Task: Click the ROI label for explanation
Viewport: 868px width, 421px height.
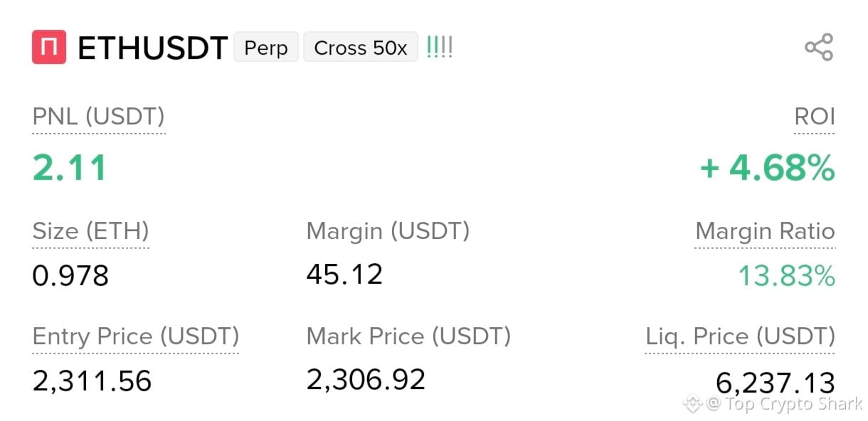Action: pyautogui.click(x=815, y=117)
